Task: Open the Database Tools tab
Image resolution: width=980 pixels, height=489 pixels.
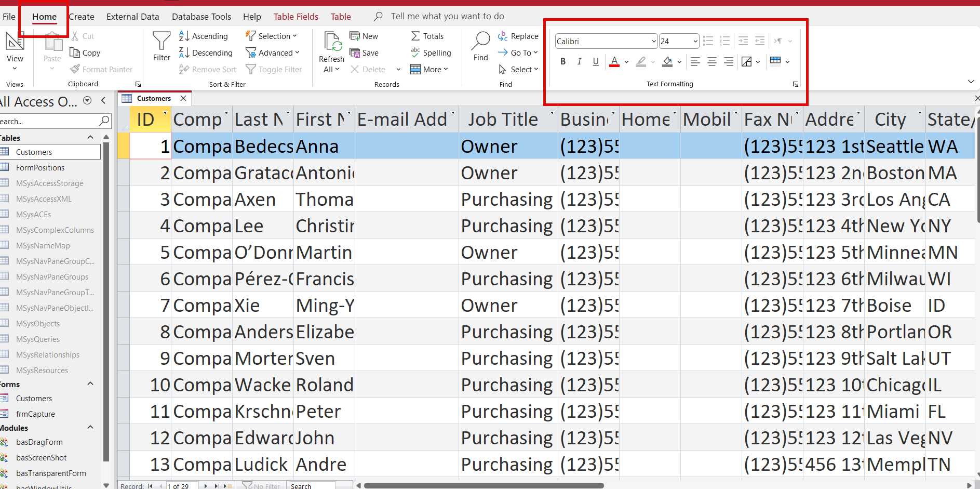Action: click(x=202, y=17)
